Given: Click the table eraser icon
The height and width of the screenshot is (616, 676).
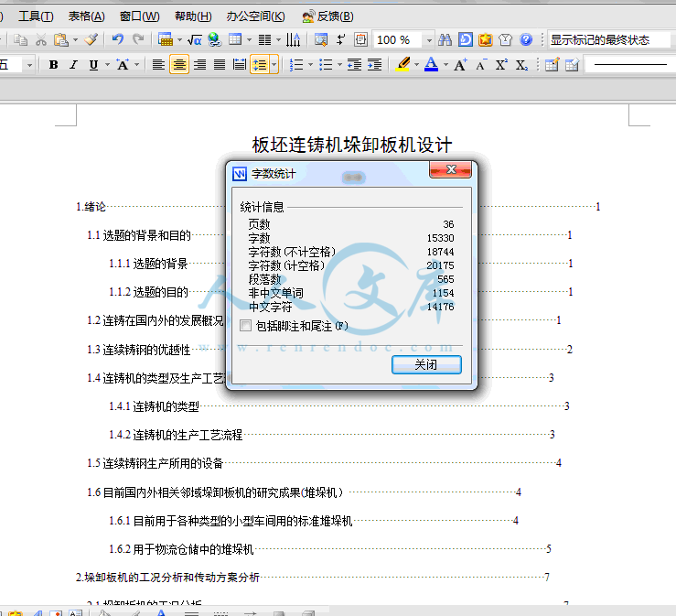Looking at the screenshot, I should [x=572, y=65].
